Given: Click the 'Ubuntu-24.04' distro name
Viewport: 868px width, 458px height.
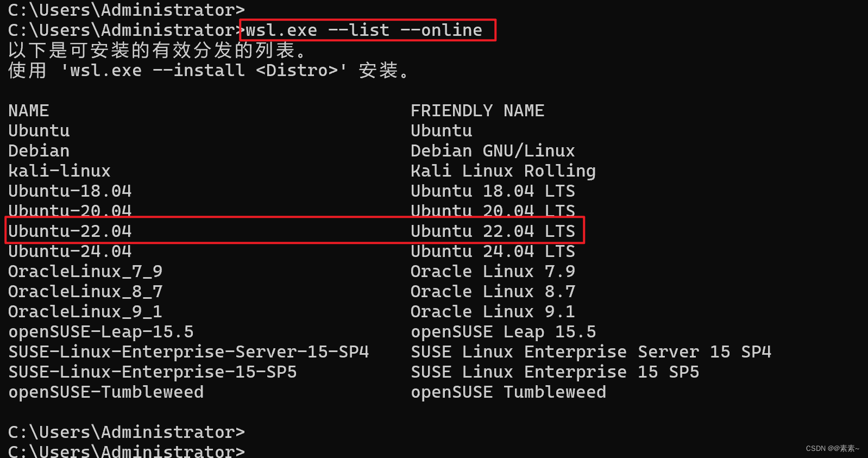Looking at the screenshot, I should (x=70, y=251).
